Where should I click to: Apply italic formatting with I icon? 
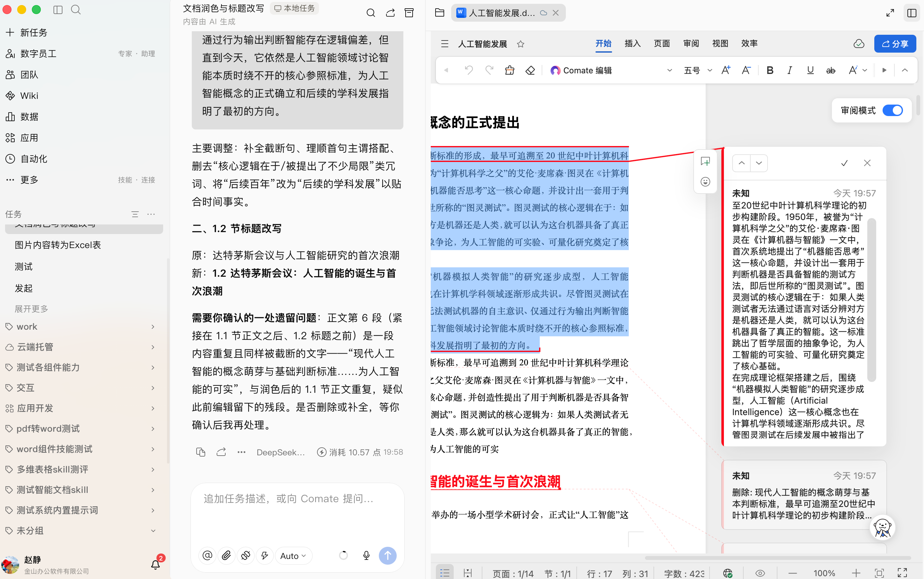(790, 70)
